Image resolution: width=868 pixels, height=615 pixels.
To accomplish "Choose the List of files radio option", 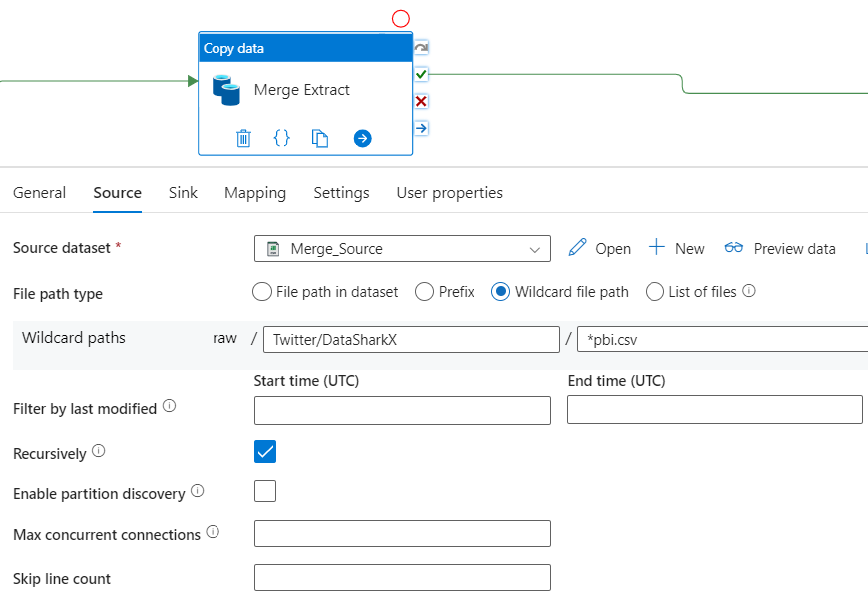I will pos(654,292).
